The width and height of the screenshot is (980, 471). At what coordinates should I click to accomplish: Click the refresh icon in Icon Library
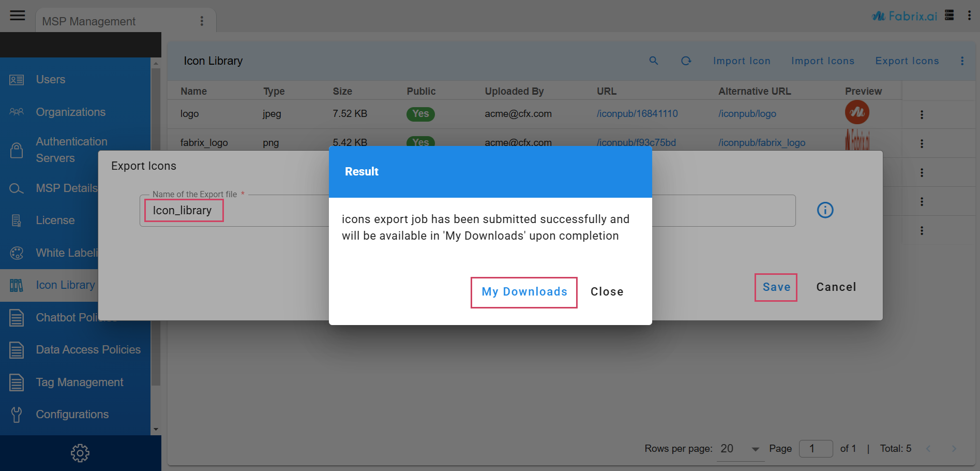[686, 61]
